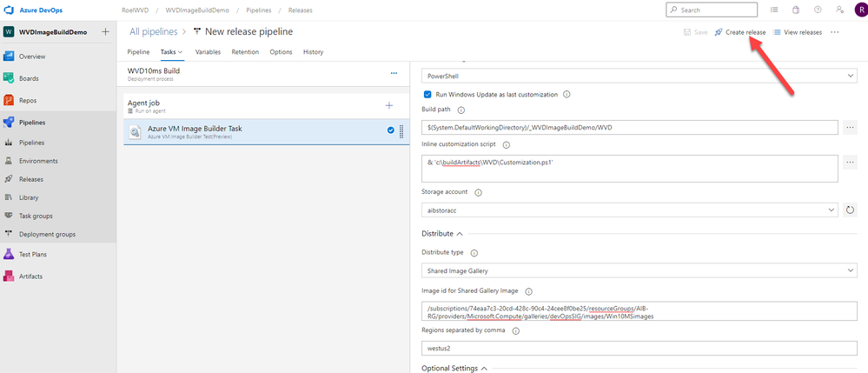Open Test Plans from the sidebar
The height and width of the screenshot is (373, 868).
(33, 255)
